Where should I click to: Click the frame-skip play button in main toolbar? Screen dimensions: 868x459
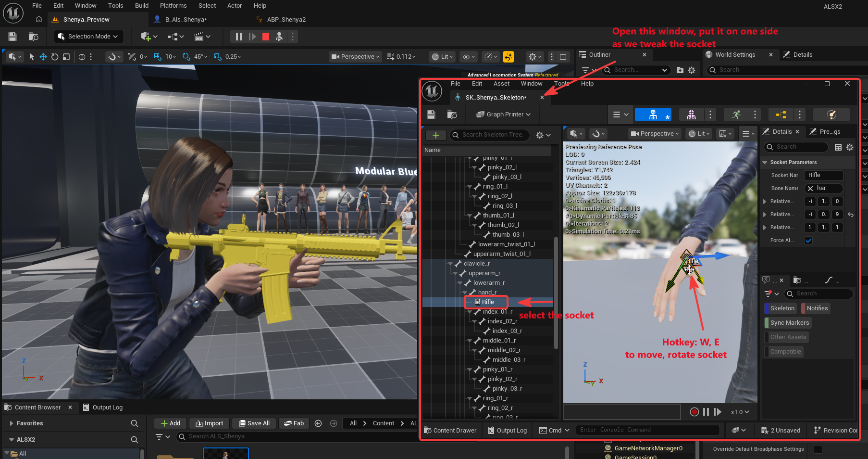point(252,37)
